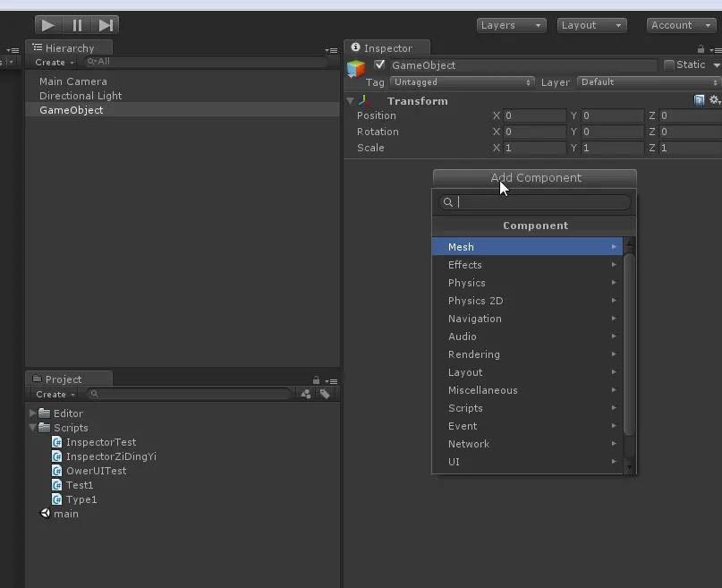Collapse the Transform component foldout

pos(351,101)
